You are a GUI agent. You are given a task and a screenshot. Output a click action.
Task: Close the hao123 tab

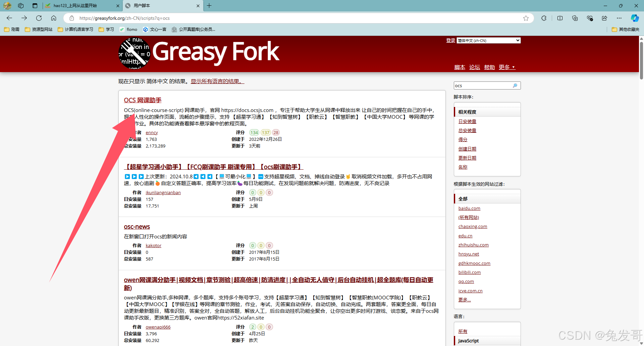pos(118,6)
